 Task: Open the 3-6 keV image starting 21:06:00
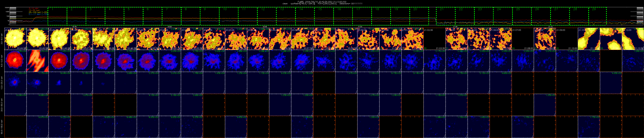tap(500, 39)
